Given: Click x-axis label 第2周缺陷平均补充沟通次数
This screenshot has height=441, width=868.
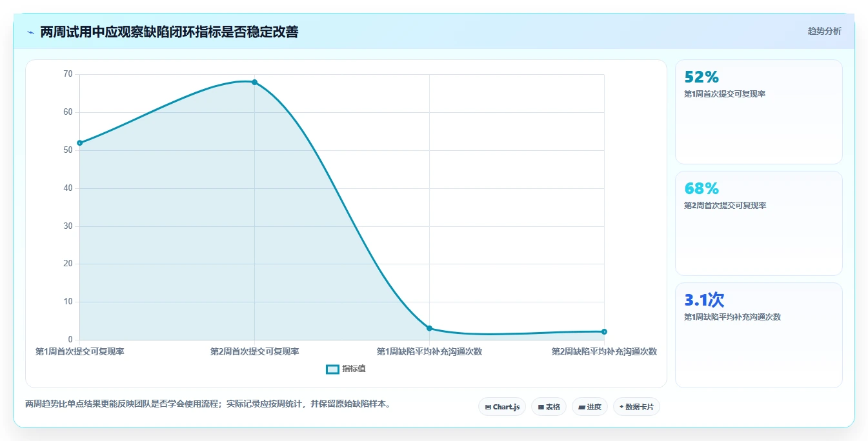Looking at the screenshot, I should [604, 352].
